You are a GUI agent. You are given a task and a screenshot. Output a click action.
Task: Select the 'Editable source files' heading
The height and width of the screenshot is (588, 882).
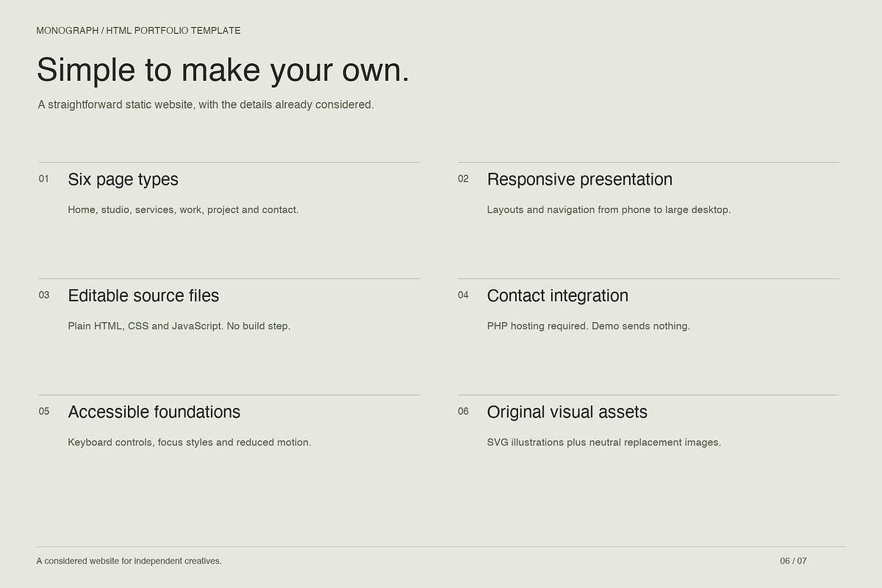pyautogui.click(x=143, y=295)
